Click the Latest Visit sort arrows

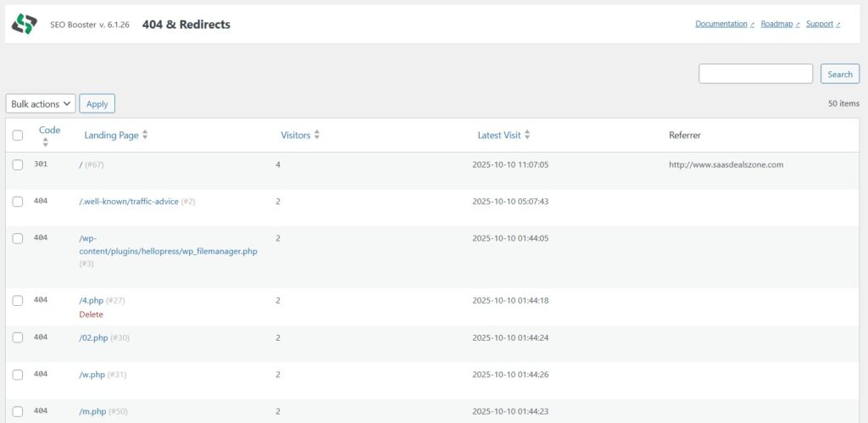tap(527, 136)
